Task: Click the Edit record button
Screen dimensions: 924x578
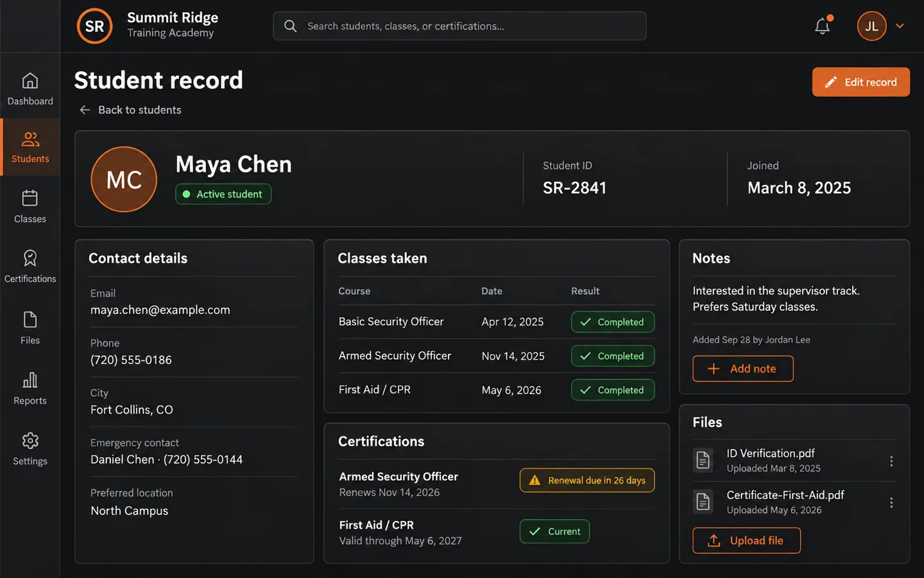Action: 861,82
